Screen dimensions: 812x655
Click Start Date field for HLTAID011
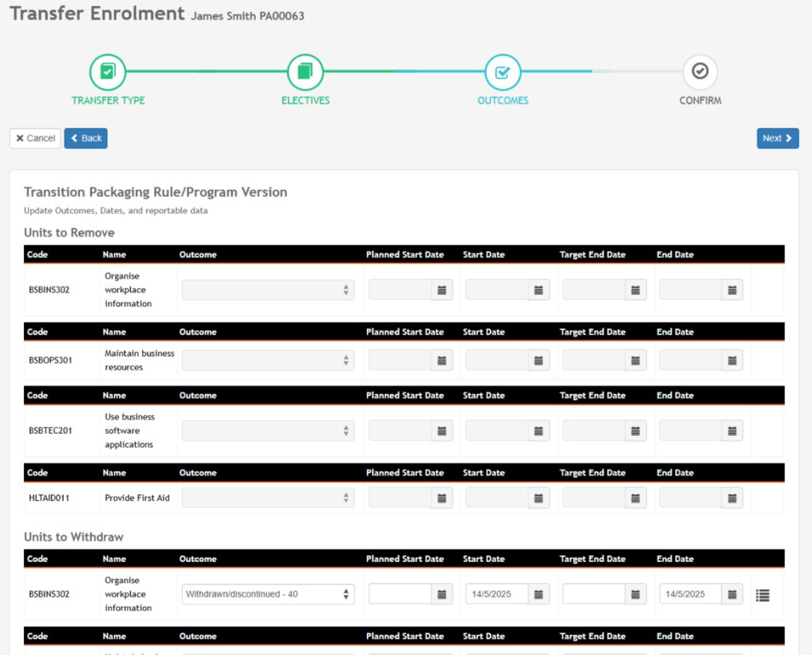[497, 498]
